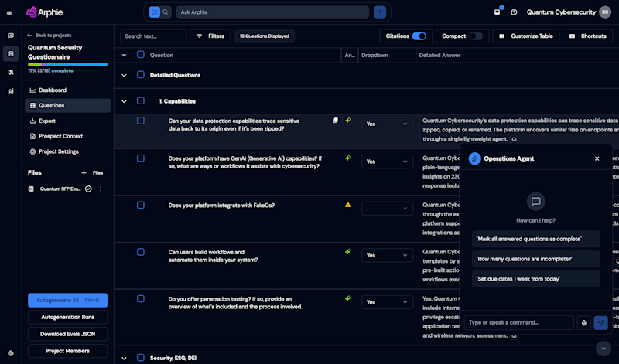Toggle the Citations switch
619x364 pixels.
[x=419, y=36]
